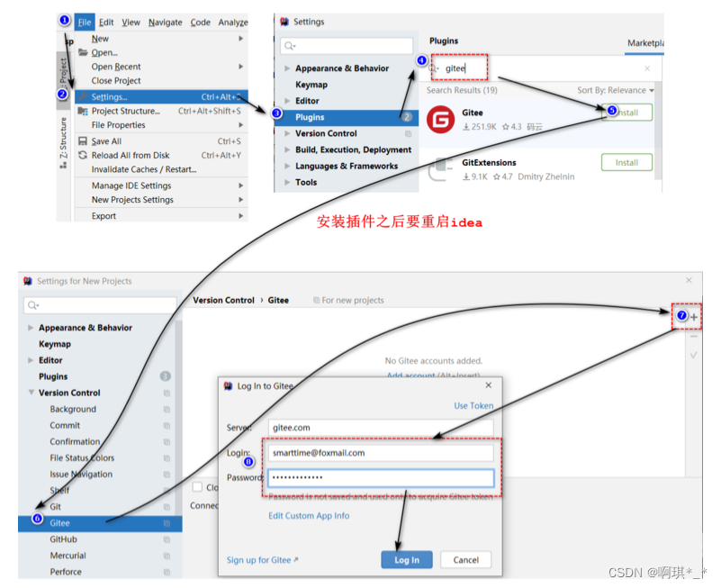Click Version Control breadcrumb
721x588 pixels.
click(223, 300)
